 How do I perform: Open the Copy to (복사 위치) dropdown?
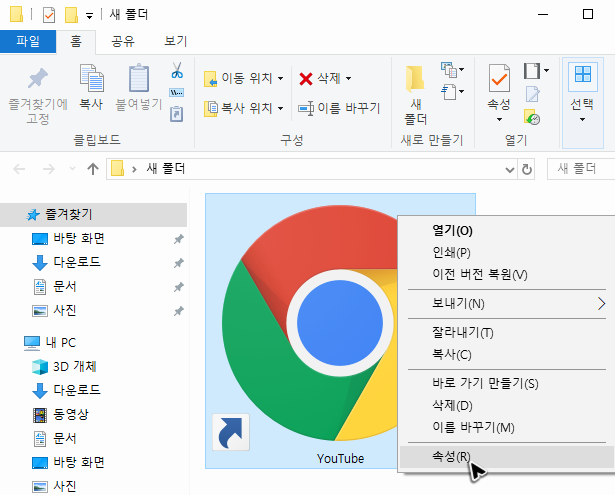pyautogui.click(x=244, y=108)
